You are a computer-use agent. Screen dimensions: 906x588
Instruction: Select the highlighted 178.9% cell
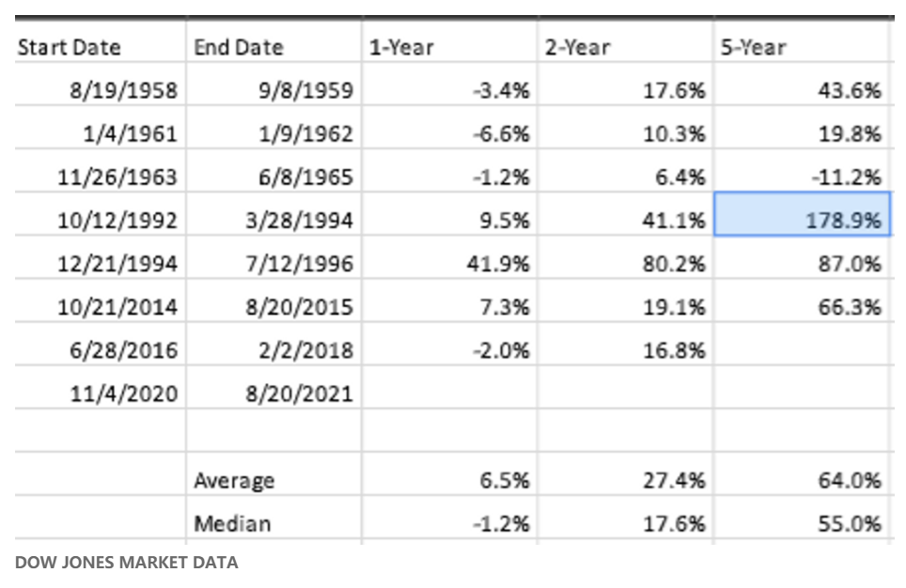(802, 221)
